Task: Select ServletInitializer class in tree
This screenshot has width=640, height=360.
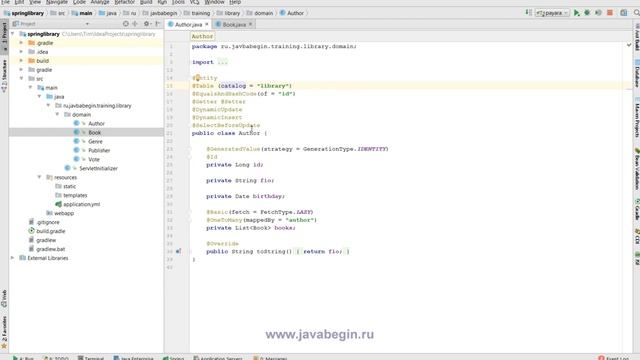Action: [x=98, y=169]
